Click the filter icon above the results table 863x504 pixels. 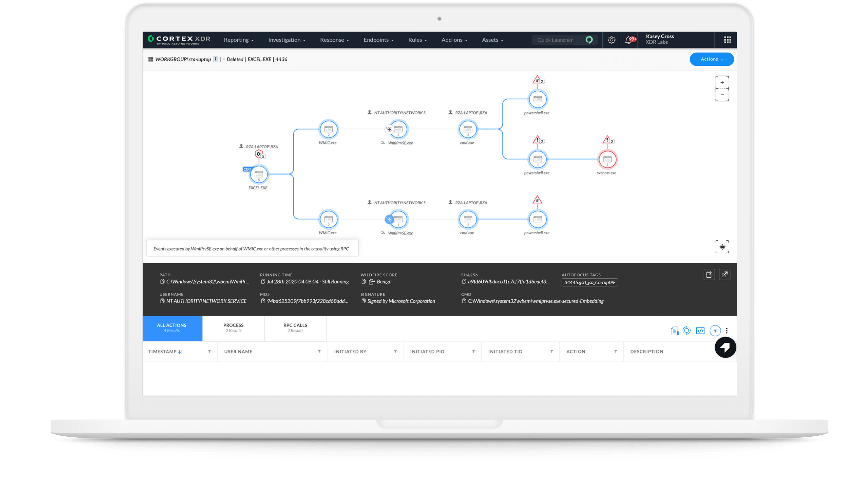point(715,331)
